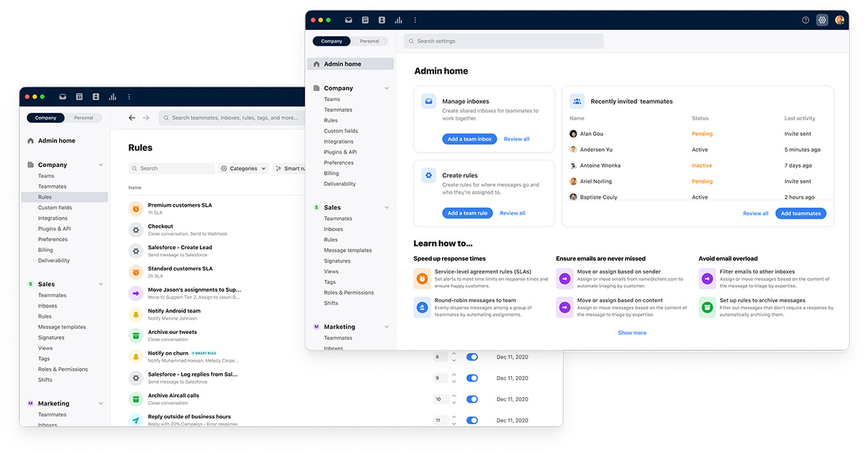Viewport: 868px width, 454px height.
Task: Click the Premium customers SLA clock icon
Action: (135, 209)
